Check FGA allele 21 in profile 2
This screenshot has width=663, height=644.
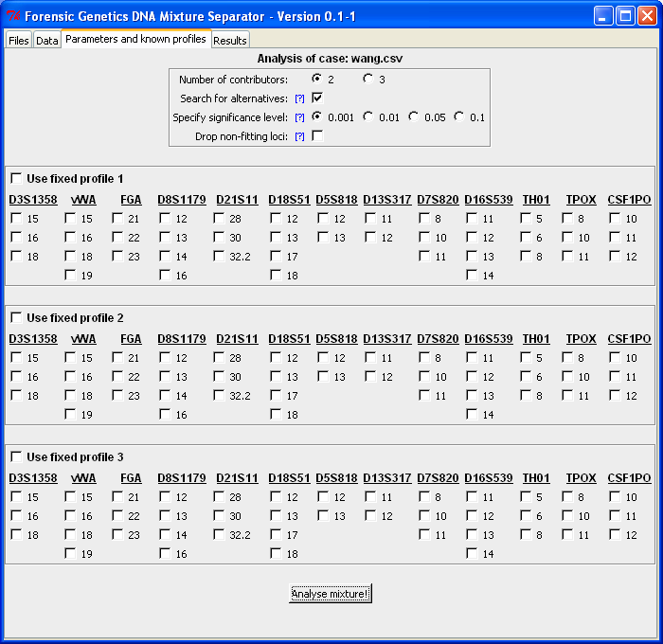pos(118,357)
